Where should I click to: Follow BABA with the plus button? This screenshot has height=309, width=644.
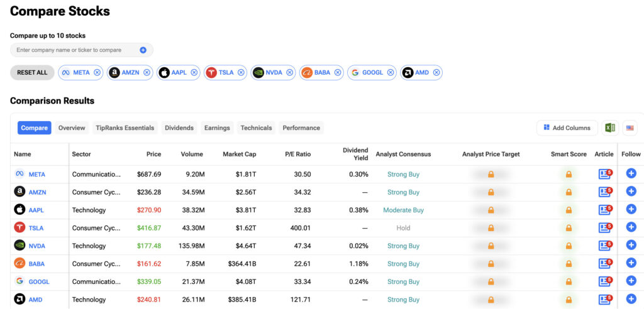(631, 263)
